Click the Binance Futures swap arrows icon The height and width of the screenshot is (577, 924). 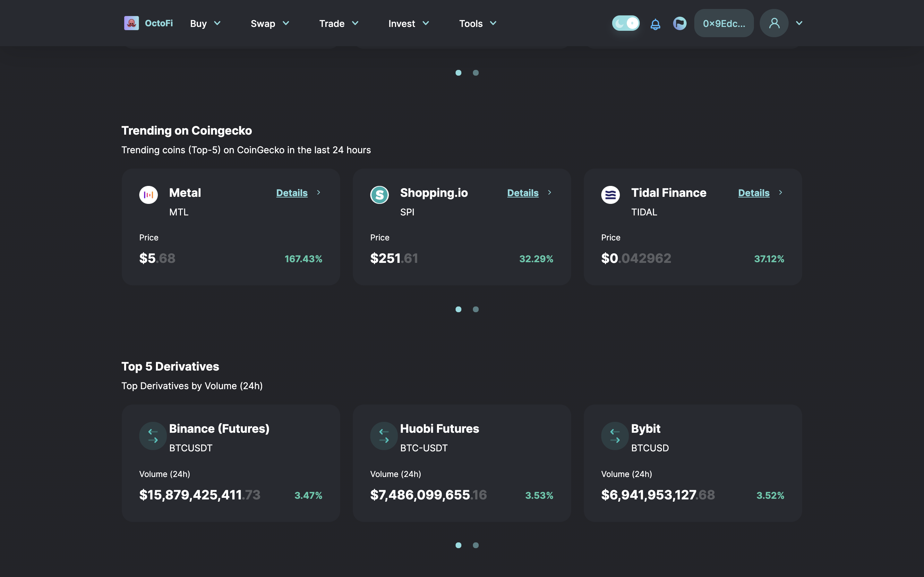(153, 436)
